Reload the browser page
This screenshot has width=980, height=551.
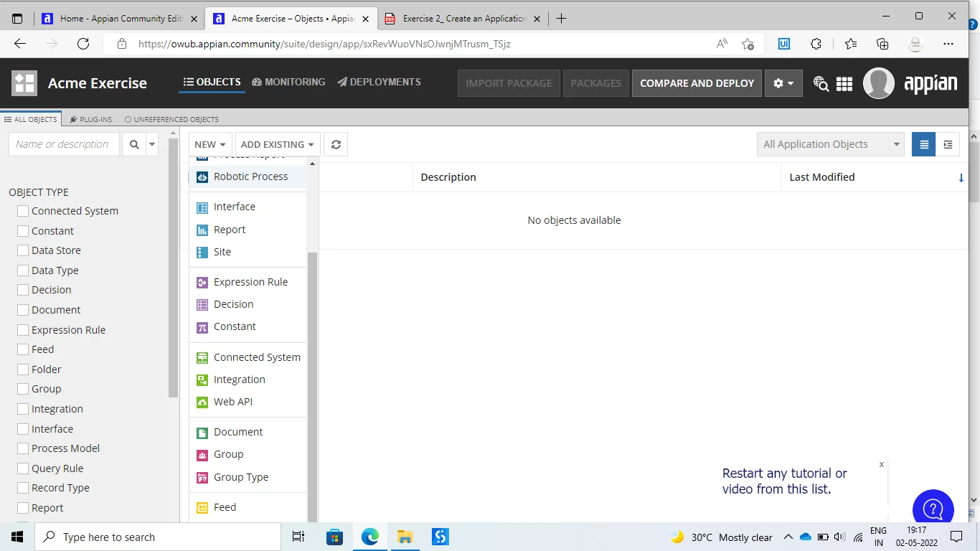[83, 44]
